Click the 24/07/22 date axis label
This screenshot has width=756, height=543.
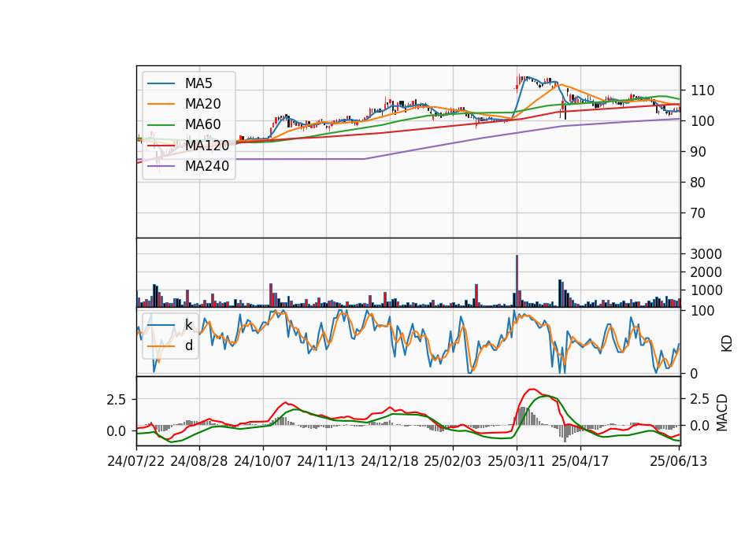coord(136,461)
